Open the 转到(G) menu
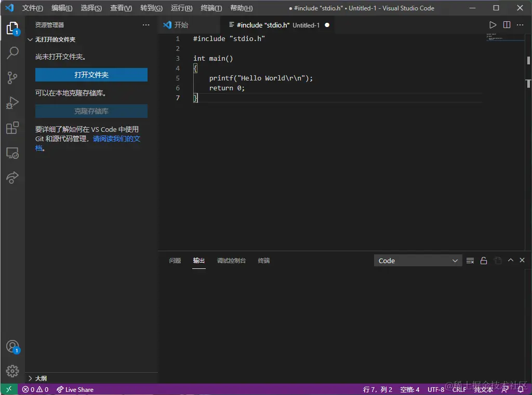The image size is (532, 395). 151,8
